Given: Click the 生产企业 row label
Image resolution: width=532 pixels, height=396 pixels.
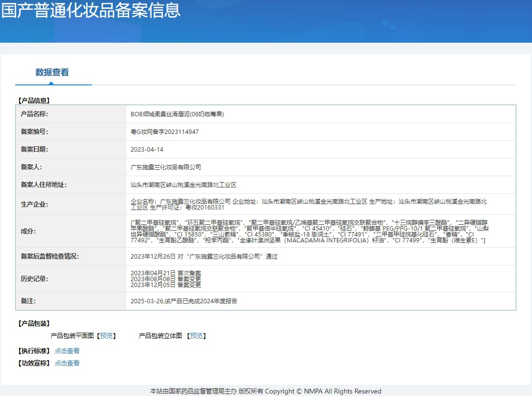Looking at the screenshot, I should (x=34, y=205).
